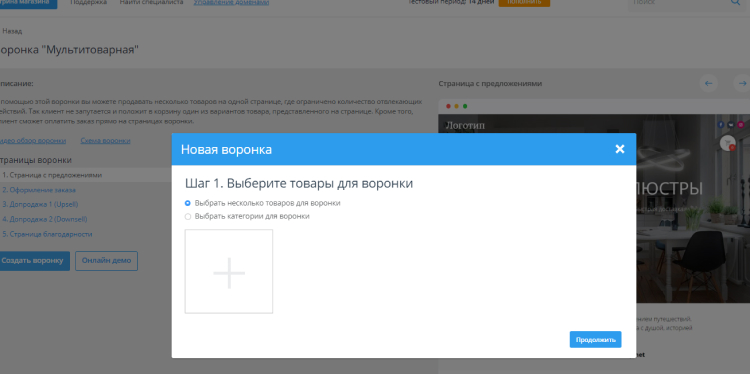This screenshot has height=374, width=750.
Task: Show previous preview page with left arrow
Action: (708, 83)
